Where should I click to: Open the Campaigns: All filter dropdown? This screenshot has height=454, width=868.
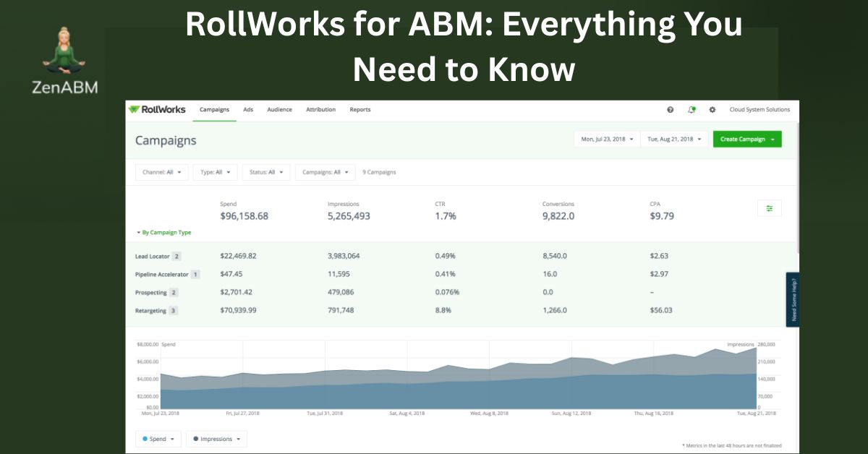pos(325,172)
